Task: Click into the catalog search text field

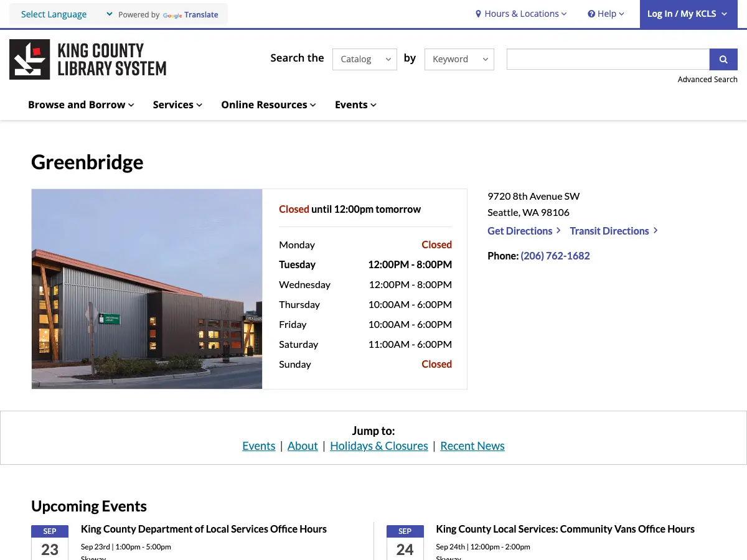Action: (x=608, y=59)
